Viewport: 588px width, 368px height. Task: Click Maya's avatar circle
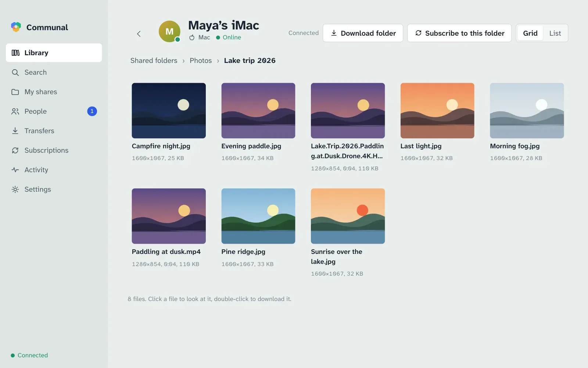coord(169,31)
